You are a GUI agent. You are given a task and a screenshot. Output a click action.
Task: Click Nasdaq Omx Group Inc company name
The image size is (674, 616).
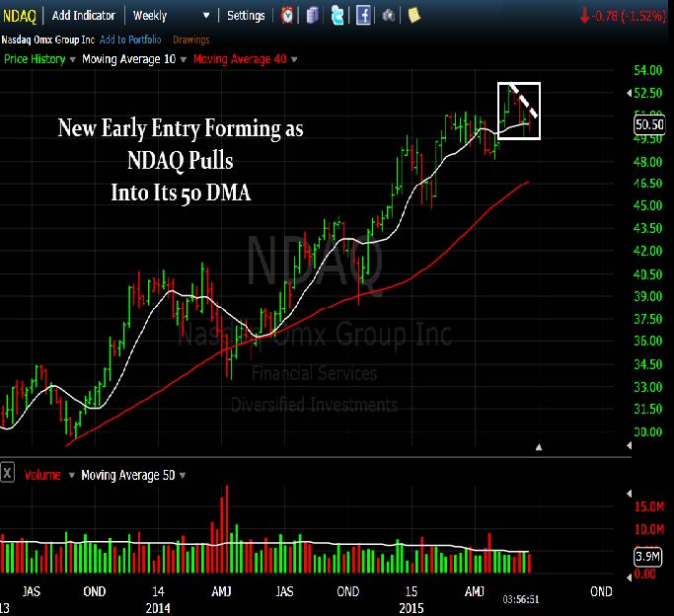click(x=47, y=39)
